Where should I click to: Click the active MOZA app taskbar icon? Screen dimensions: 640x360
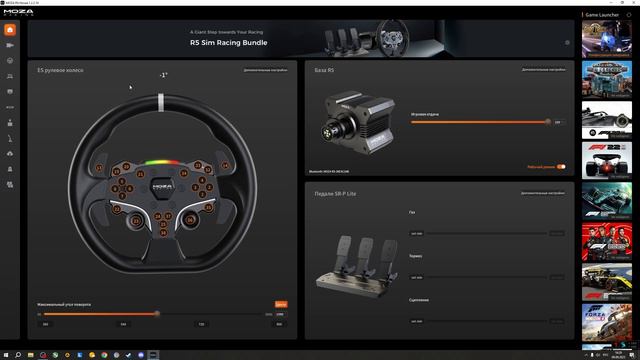click(153, 355)
